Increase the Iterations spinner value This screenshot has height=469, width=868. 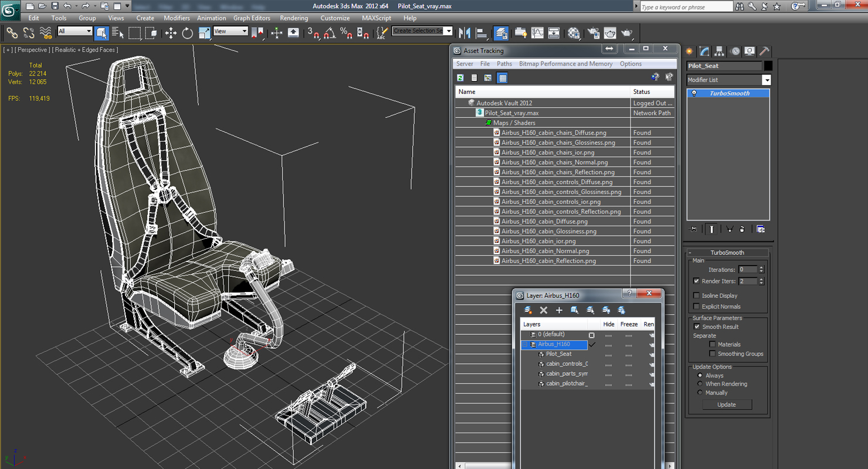tap(761, 268)
